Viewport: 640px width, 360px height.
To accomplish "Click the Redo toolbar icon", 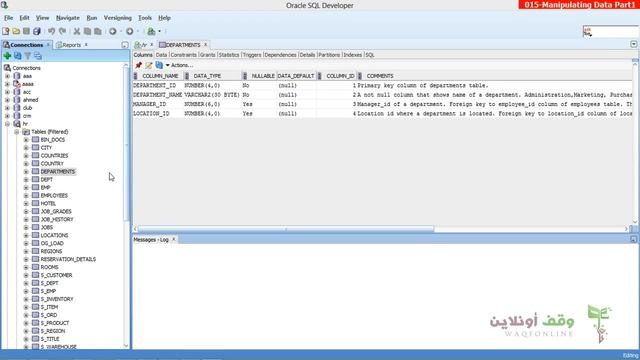I will click(x=62, y=31).
